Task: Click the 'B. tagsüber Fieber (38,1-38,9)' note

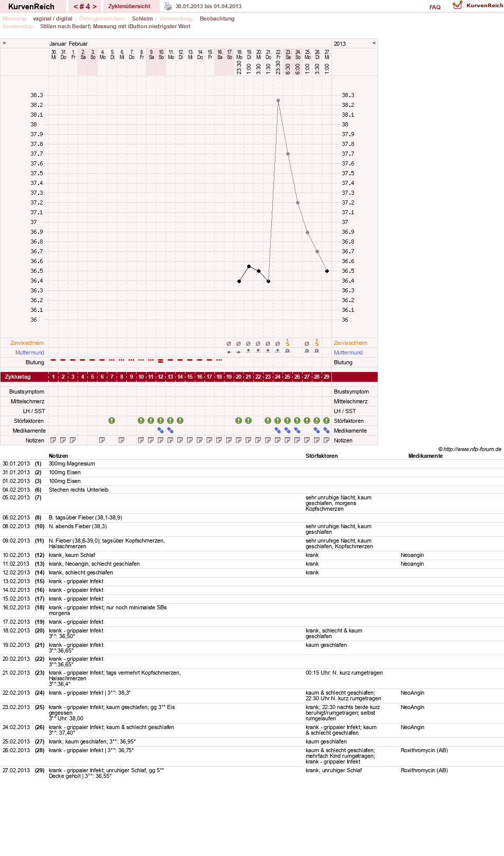Action: [x=85, y=518]
